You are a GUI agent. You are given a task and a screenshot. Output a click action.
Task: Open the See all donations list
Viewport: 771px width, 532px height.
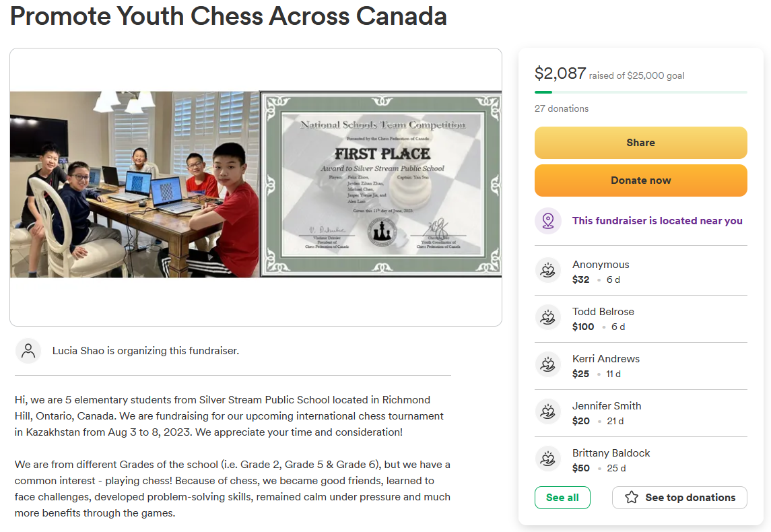pos(562,498)
